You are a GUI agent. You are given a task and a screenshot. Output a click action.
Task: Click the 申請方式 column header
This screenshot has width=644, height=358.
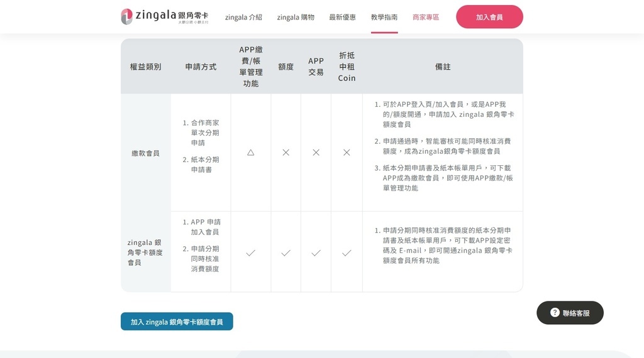[x=201, y=67]
